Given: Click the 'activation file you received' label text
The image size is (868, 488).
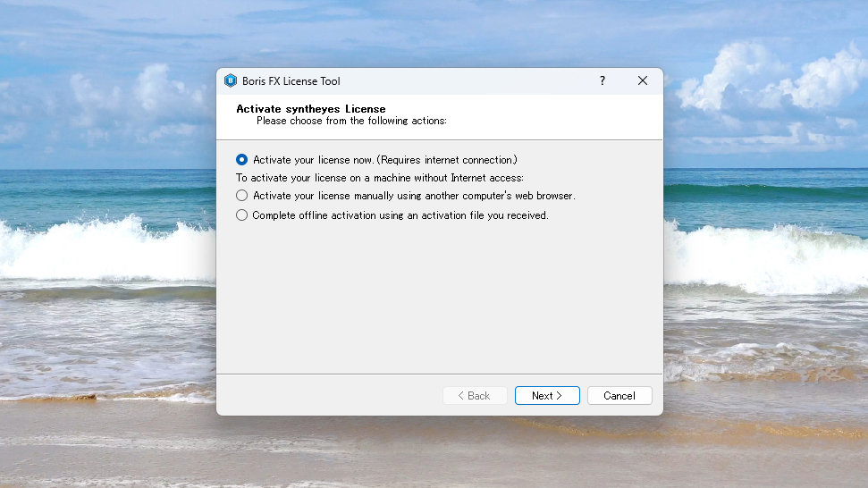Looking at the screenshot, I should pyautogui.click(x=478, y=215).
